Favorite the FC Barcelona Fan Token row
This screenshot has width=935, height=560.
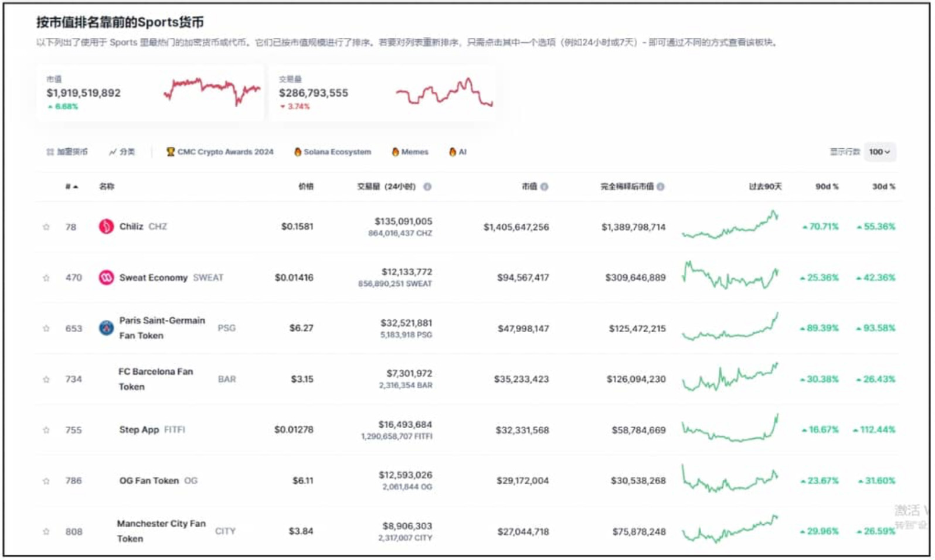click(x=46, y=380)
